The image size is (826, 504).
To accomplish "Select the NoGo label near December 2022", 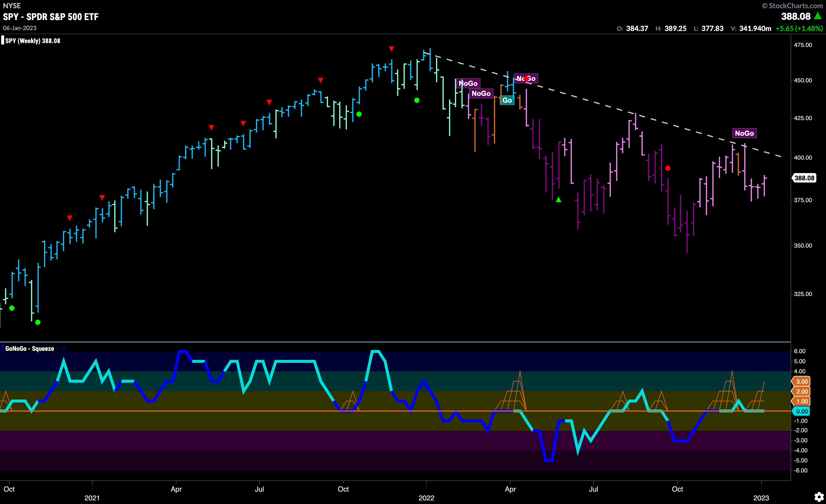I will (744, 133).
